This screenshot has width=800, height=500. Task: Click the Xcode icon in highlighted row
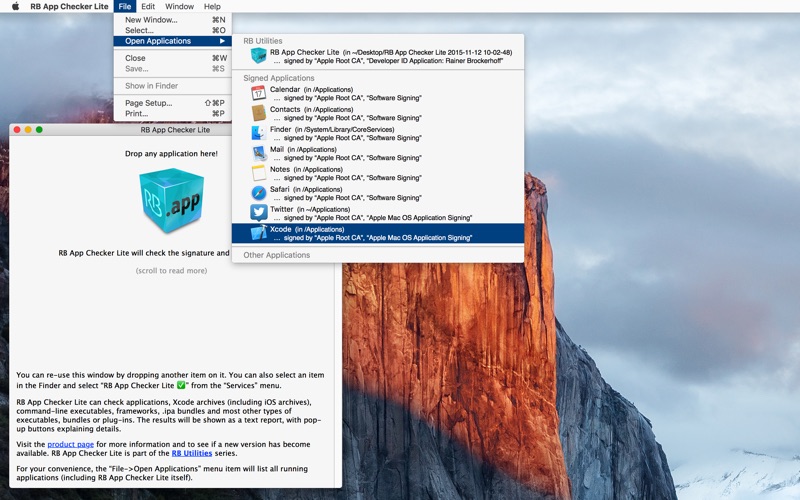(x=258, y=233)
